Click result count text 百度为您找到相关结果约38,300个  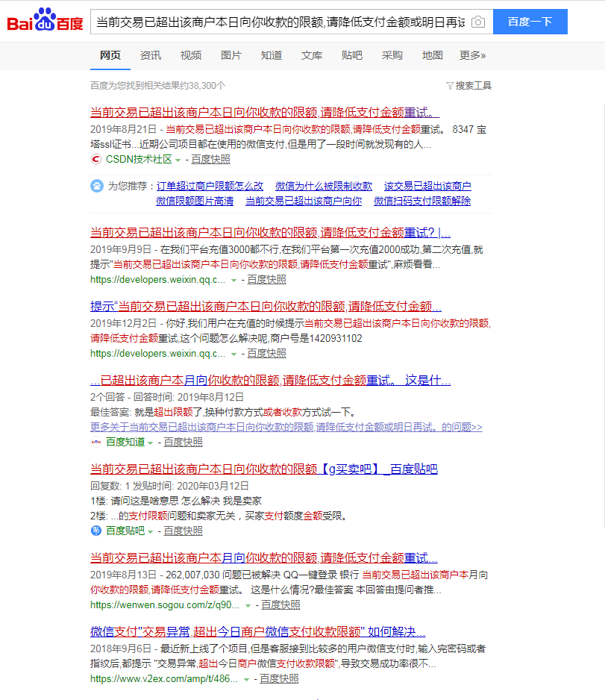157,86
